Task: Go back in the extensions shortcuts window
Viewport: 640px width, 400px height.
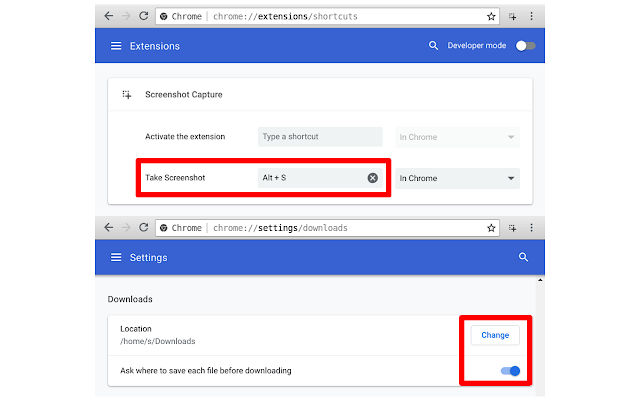Action: (x=108, y=17)
